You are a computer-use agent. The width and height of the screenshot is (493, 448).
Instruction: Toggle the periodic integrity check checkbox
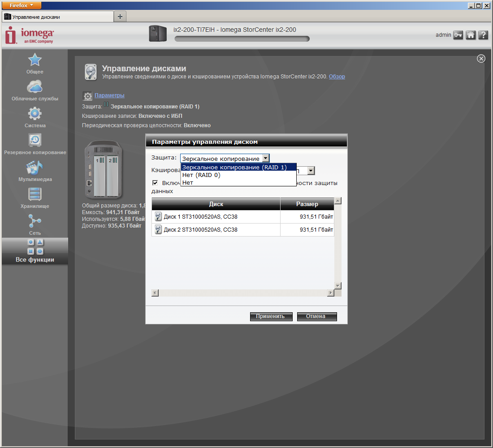pos(155,183)
